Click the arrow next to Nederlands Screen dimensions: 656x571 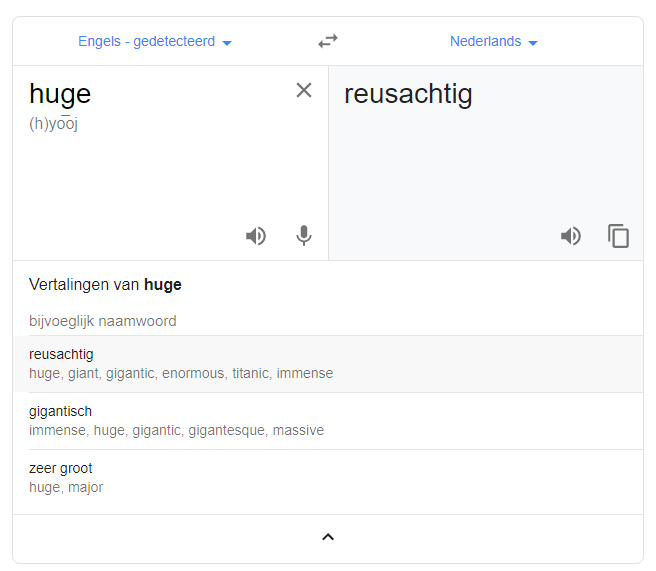[533, 43]
